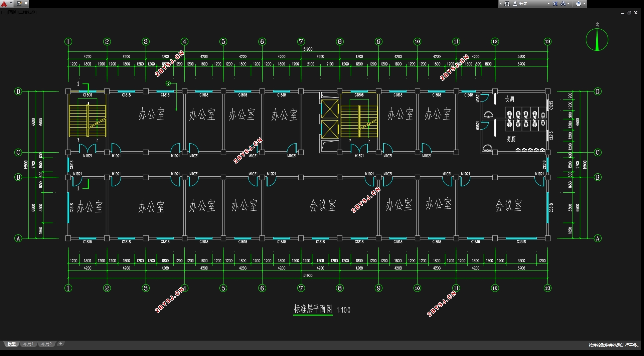Select the top 51900 overall dimension text

308,49
